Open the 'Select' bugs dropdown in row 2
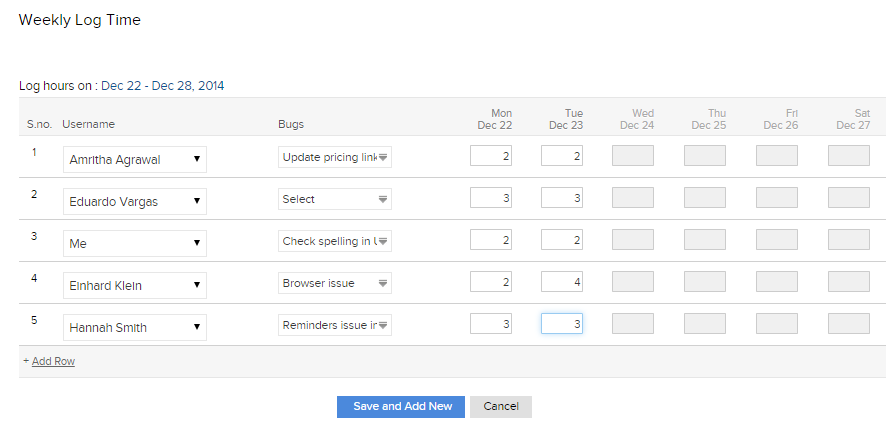Viewport: 886px width, 429px height. [x=335, y=199]
